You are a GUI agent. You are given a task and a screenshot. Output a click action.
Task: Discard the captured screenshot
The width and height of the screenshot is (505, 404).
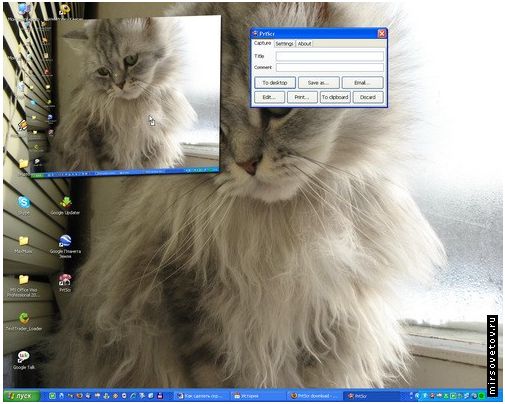click(x=368, y=97)
